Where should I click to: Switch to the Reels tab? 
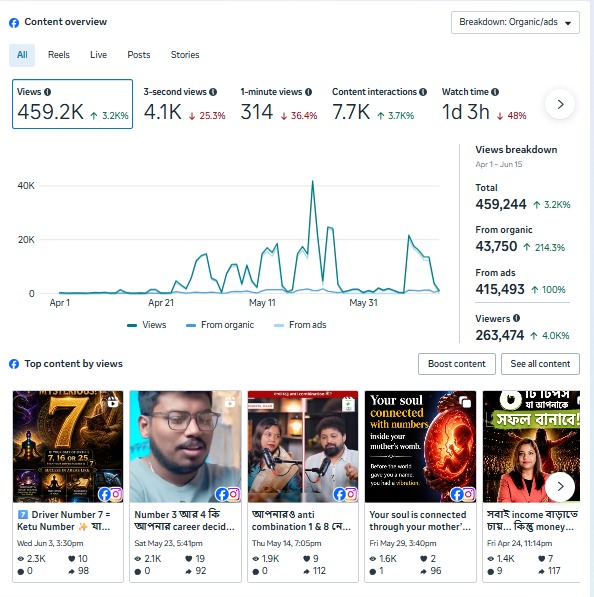pos(59,55)
